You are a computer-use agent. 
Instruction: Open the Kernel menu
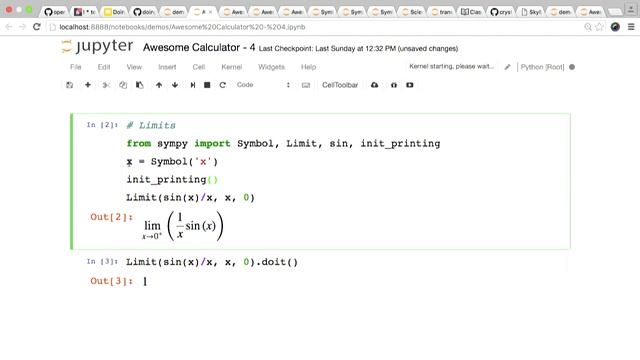[231, 67]
